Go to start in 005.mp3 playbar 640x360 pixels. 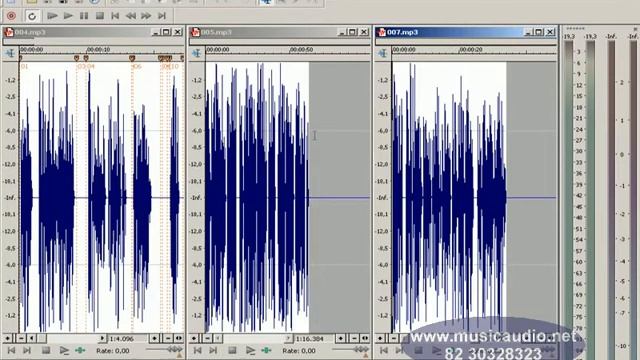198,350
